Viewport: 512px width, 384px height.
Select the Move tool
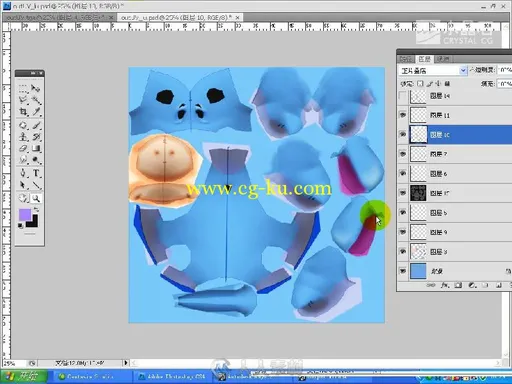click(x=36, y=88)
